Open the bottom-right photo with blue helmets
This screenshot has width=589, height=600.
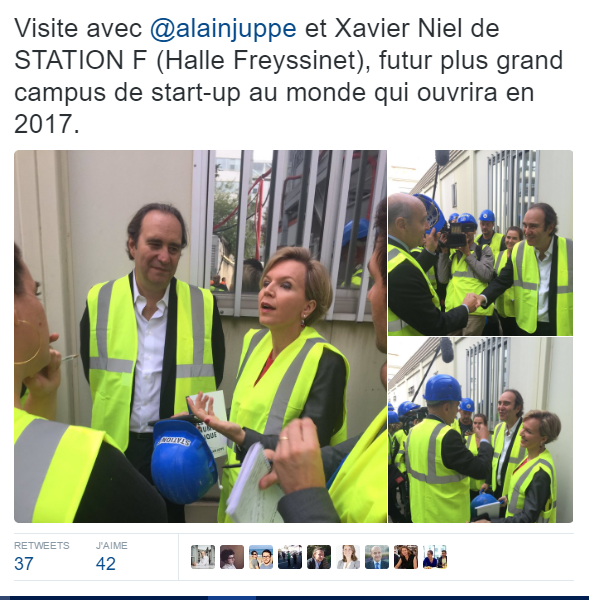click(480, 430)
